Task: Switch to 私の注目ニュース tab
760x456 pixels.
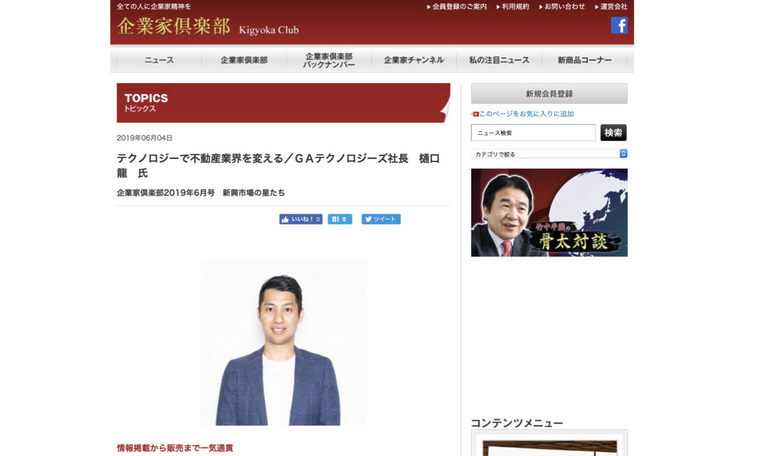Action: [x=499, y=60]
